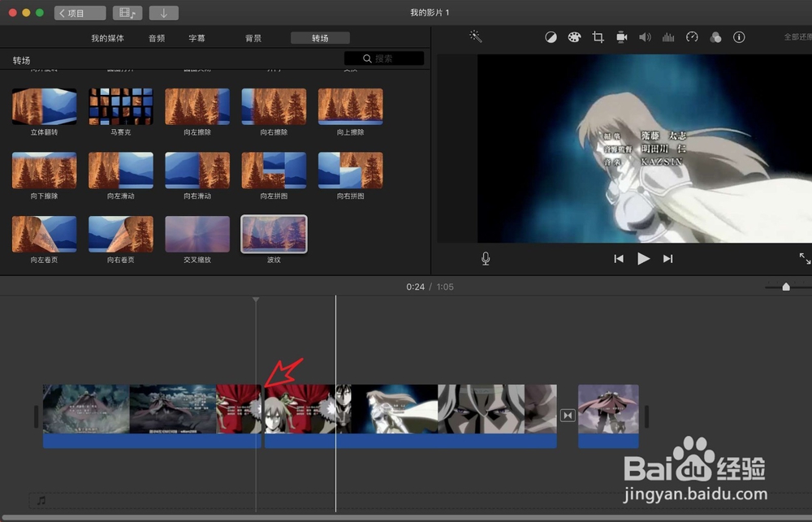Open the 我的媒体 tab
812x522 pixels.
107,38
